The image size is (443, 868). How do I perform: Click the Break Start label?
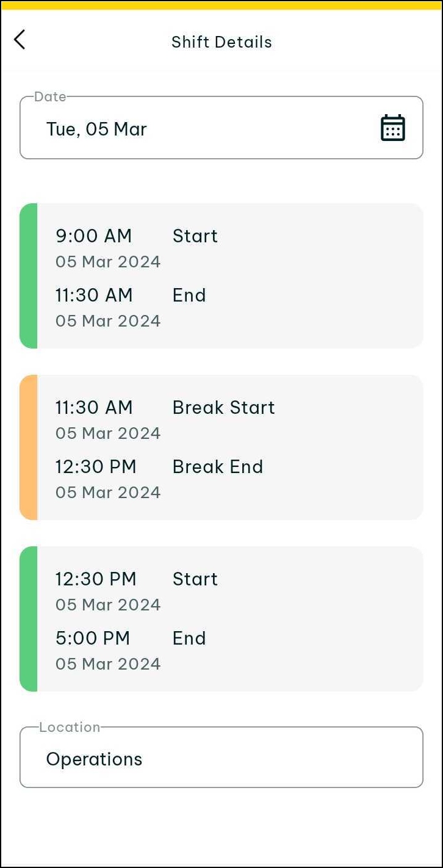[x=223, y=408]
